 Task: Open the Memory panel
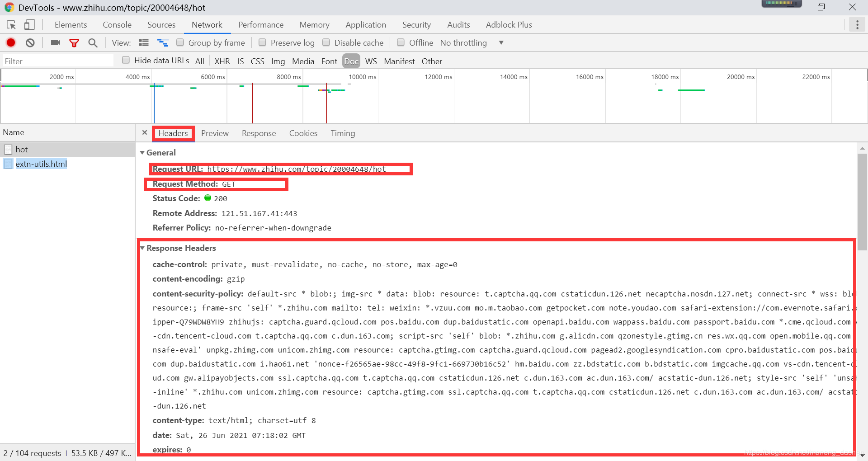[314, 25]
